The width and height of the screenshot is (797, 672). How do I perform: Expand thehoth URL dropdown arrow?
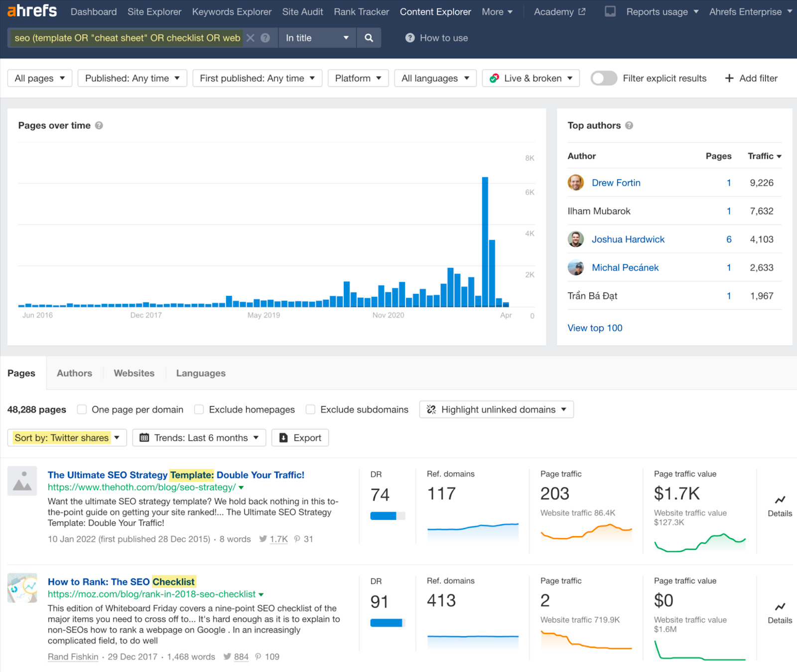[242, 488]
